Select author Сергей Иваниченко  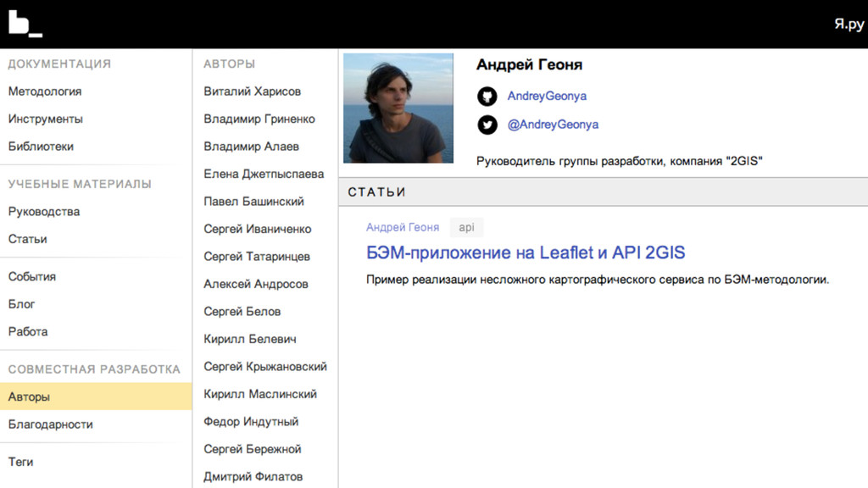(258, 229)
